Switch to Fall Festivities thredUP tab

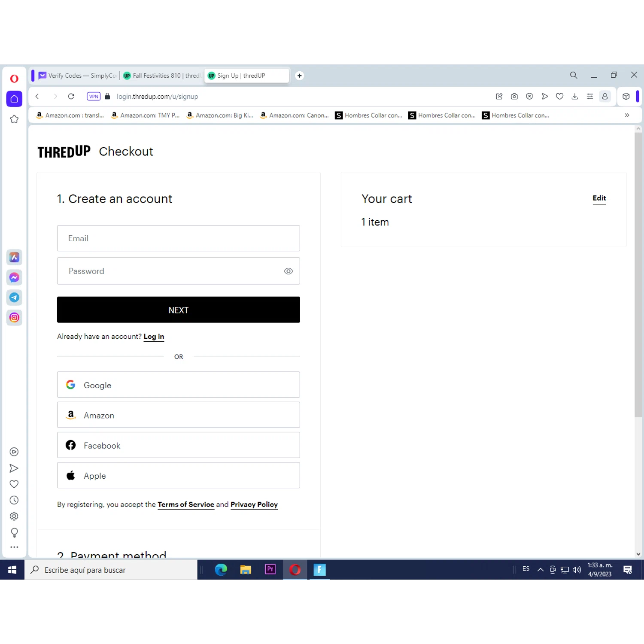[161, 76]
